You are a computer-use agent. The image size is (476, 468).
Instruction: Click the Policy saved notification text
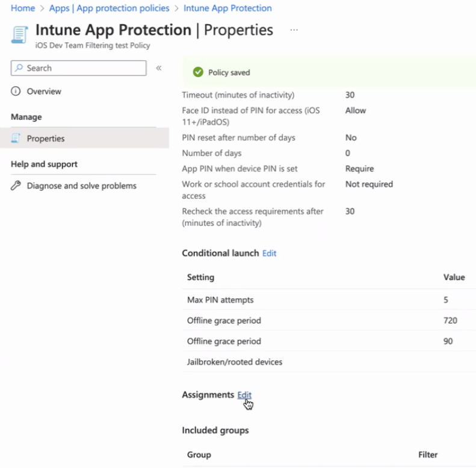pos(229,73)
